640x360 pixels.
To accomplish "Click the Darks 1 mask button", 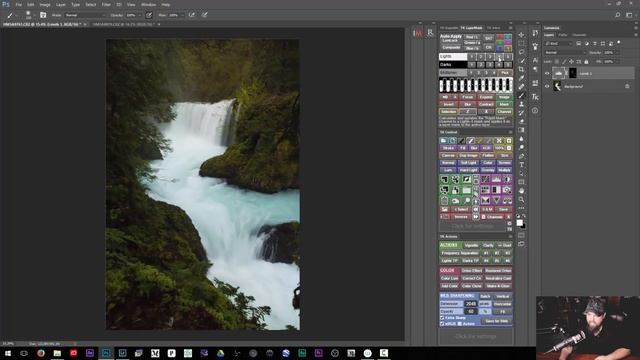I will coord(472,64).
